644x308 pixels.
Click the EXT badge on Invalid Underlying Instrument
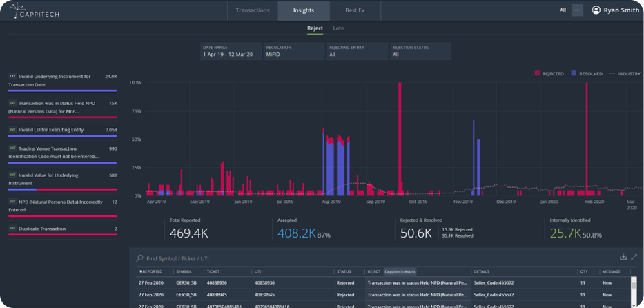[x=12, y=77]
